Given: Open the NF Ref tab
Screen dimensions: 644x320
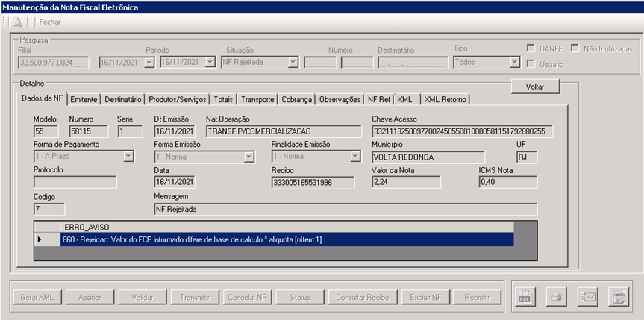Looking at the screenshot, I should pos(379,99).
